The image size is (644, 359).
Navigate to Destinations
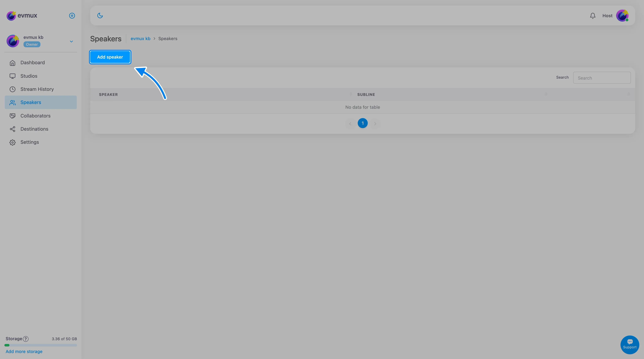[x=41, y=129]
